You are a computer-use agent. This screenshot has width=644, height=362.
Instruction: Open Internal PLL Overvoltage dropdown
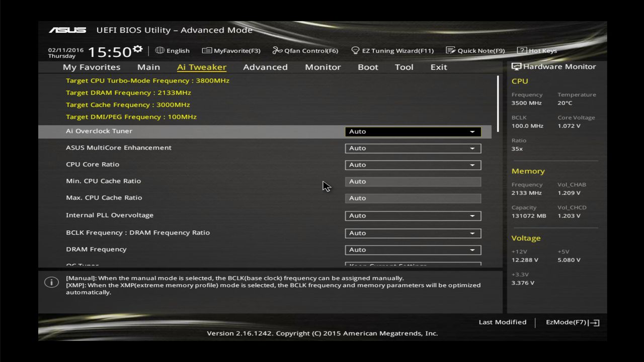[413, 216]
